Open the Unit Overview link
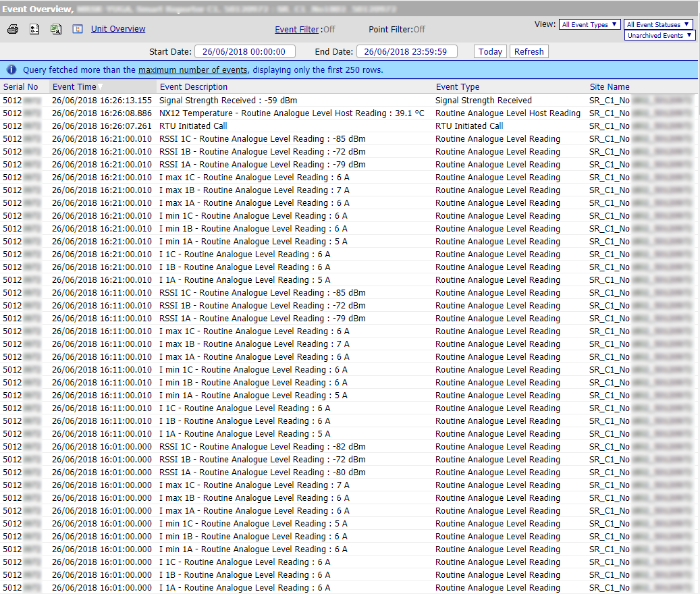 (x=118, y=29)
